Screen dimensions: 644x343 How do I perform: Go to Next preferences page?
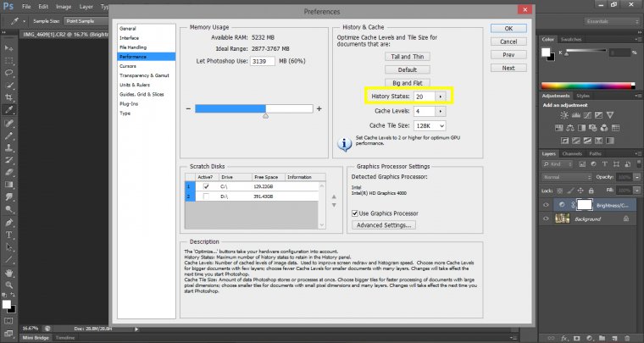click(508, 68)
